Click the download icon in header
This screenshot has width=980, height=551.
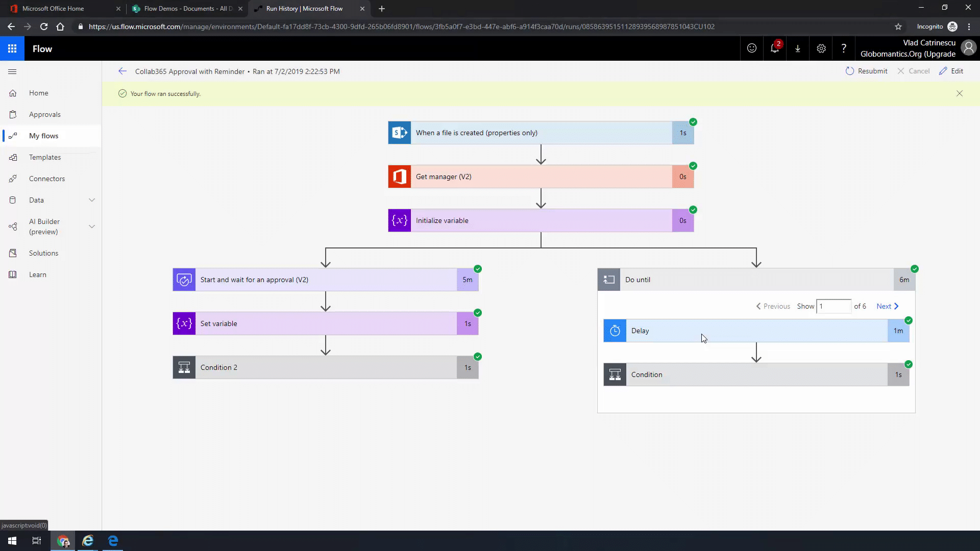[798, 48]
